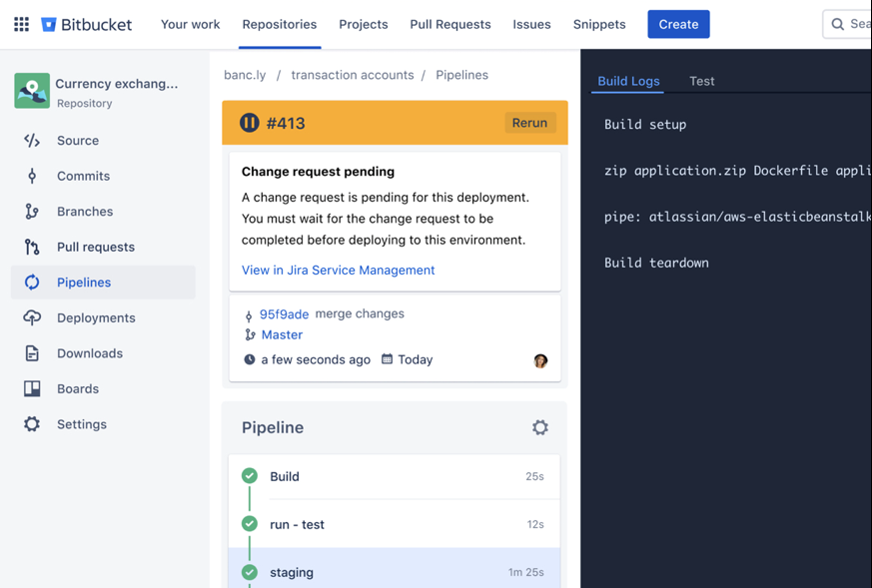This screenshot has height=588, width=872.
Task: Click the Pipelines cycle icon in sidebar
Action: coord(32,283)
